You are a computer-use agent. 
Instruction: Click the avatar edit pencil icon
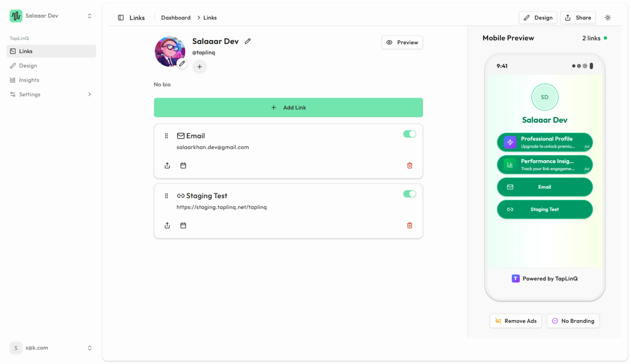[x=182, y=64]
